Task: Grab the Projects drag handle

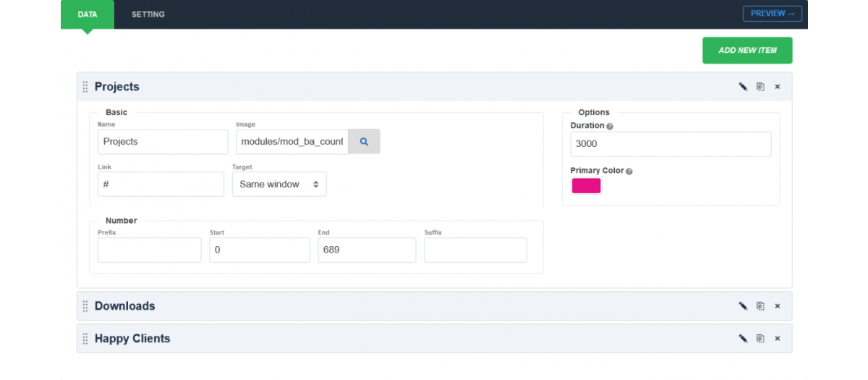Action: click(85, 87)
